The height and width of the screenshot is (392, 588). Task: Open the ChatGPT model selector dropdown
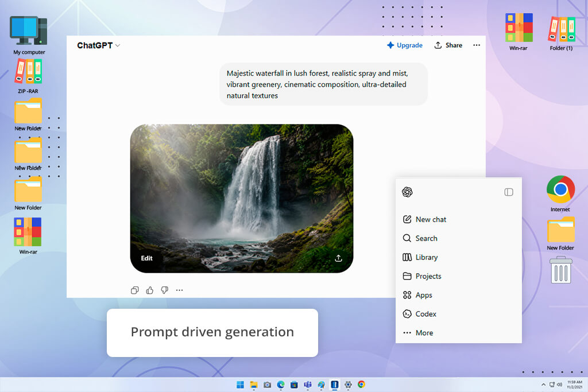pos(98,45)
